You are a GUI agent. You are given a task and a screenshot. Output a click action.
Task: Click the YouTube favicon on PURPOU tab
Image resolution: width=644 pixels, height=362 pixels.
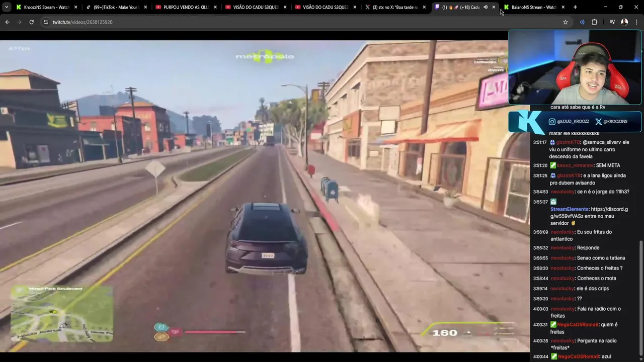coord(158,7)
